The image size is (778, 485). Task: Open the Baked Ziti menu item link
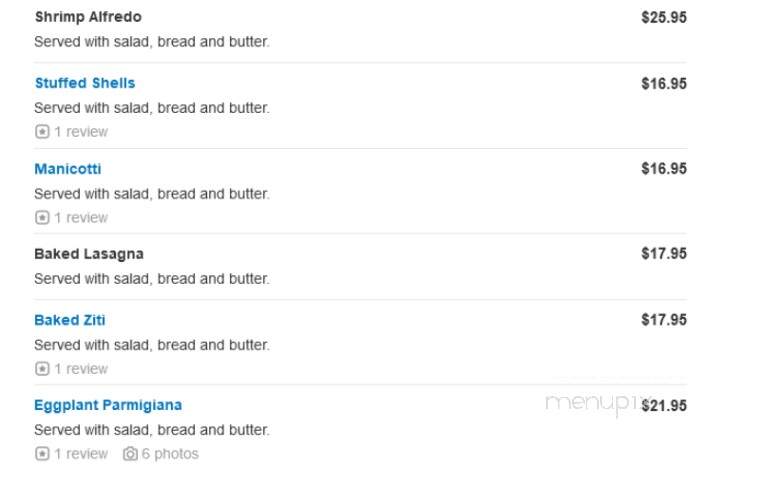pos(70,320)
